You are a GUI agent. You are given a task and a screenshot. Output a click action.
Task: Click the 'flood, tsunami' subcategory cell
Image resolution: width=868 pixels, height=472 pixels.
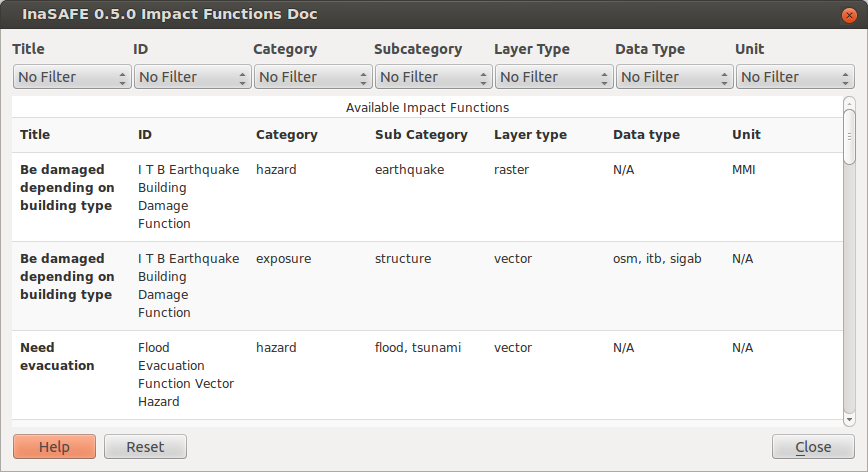point(418,347)
